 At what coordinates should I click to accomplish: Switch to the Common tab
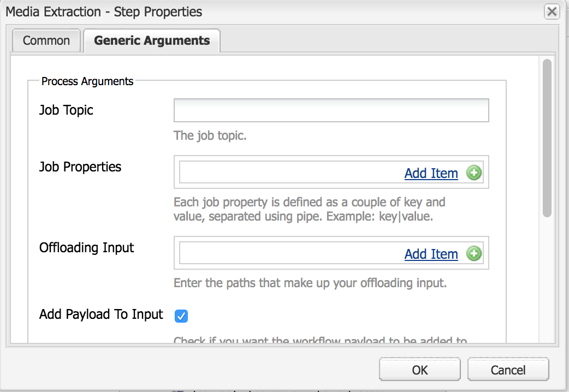click(x=46, y=40)
